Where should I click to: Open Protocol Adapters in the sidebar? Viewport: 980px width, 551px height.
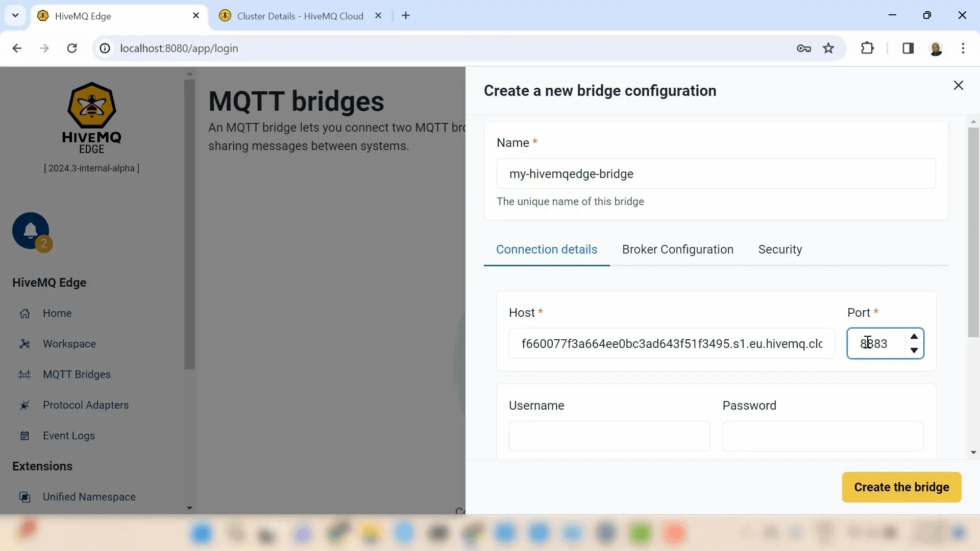point(86,405)
